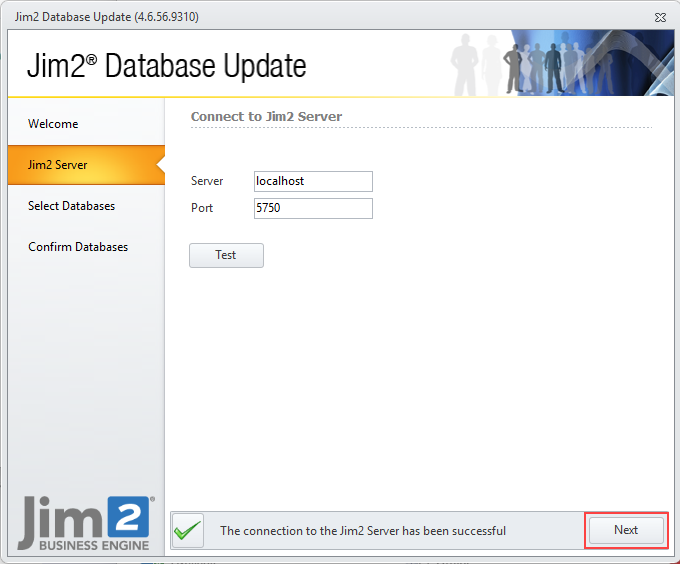
Task: Click the 'Port' field label
Action: (x=202, y=208)
